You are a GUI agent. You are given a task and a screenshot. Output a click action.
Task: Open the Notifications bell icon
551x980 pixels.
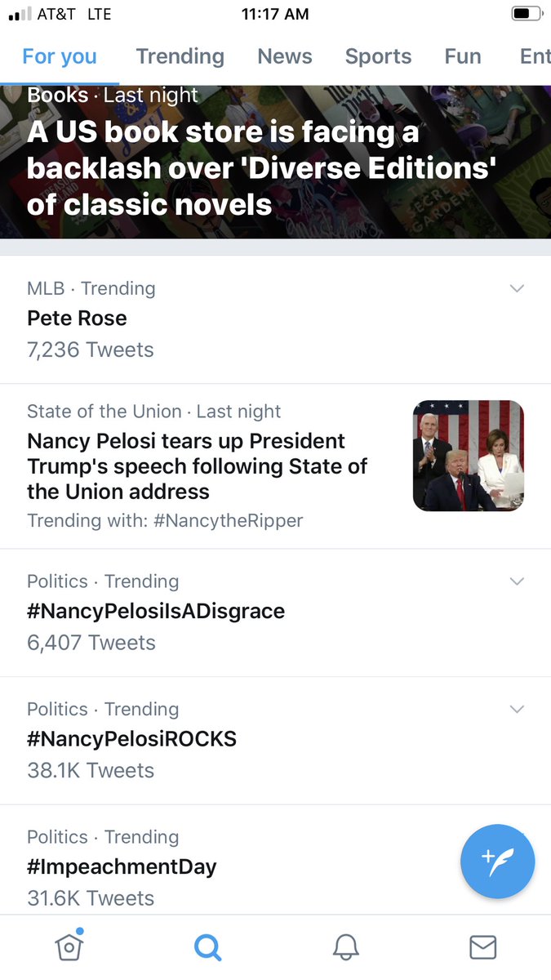click(345, 947)
